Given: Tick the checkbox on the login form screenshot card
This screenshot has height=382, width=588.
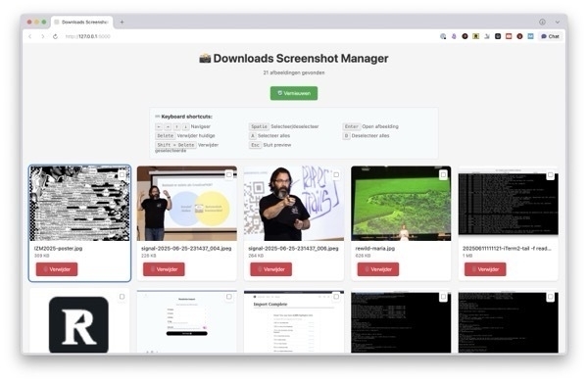Looking at the screenshot, I should [x=228, y=297].
